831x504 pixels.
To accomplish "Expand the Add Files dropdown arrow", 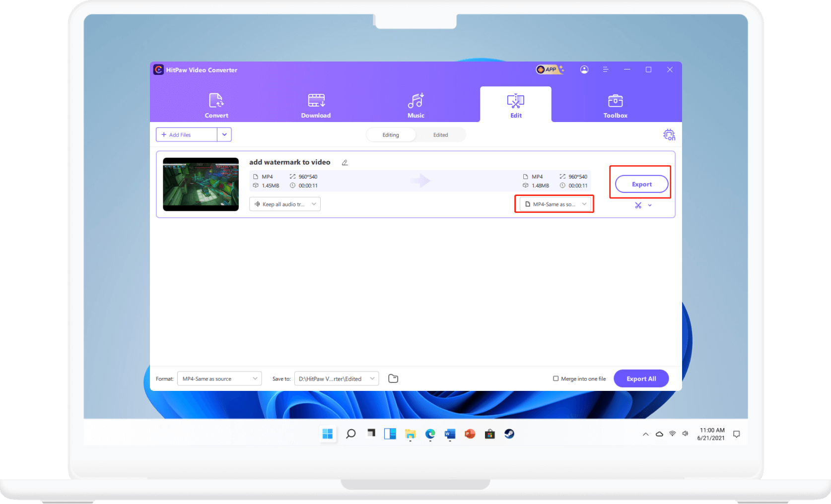I will coord(224,134).
